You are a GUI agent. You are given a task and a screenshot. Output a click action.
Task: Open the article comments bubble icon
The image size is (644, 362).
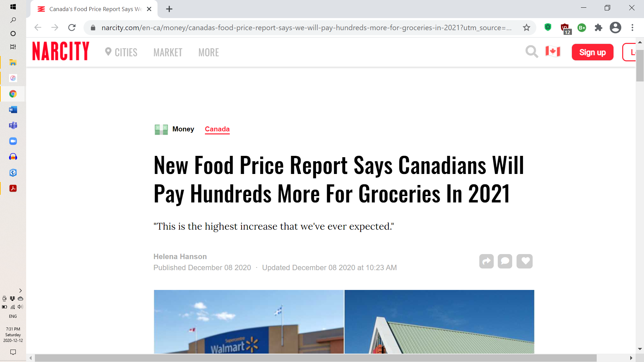[x=505, y=261]
